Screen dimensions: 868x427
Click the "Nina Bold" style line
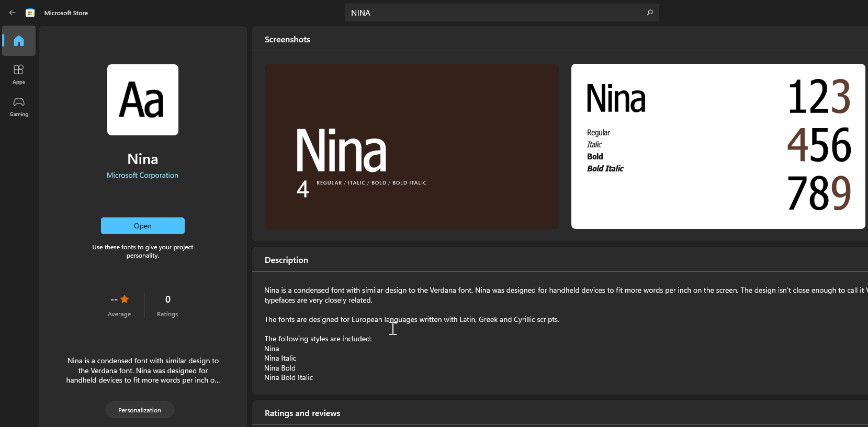pos(280,368)
